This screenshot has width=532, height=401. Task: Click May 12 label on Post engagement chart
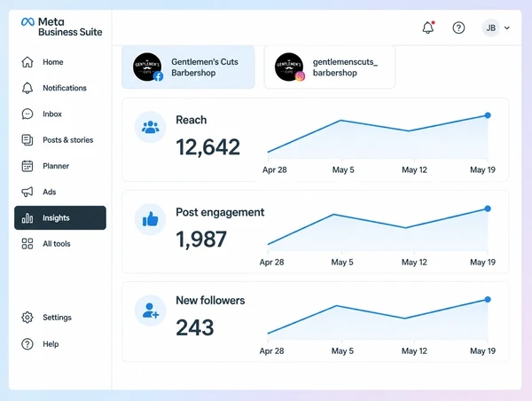(x=414, y=262)
